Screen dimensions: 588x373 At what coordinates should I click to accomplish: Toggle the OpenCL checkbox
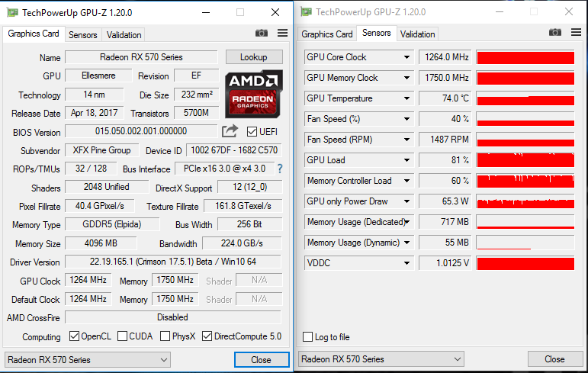pos(74,336)
